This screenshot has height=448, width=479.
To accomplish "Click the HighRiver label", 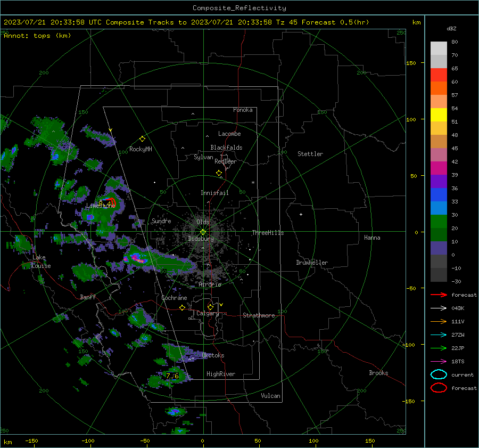I will click(x=221, y=374).
